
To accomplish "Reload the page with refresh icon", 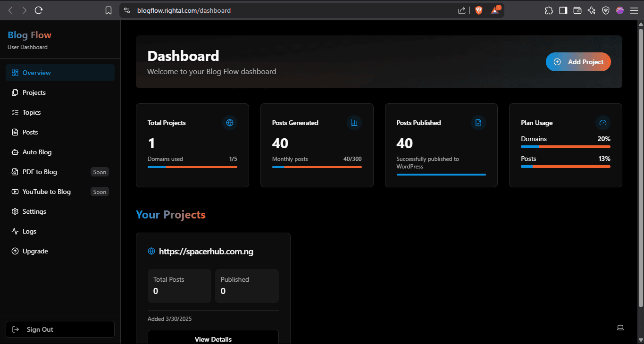I will 39,10.
